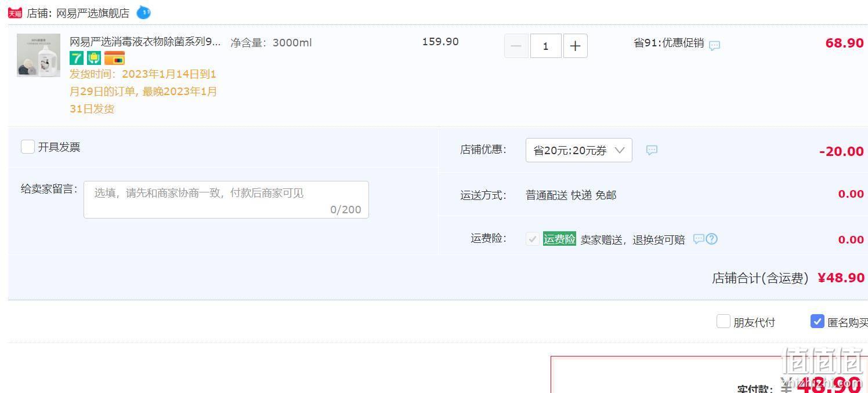
Task: Click the quantity input field
Action: click(x=545, y=46)
